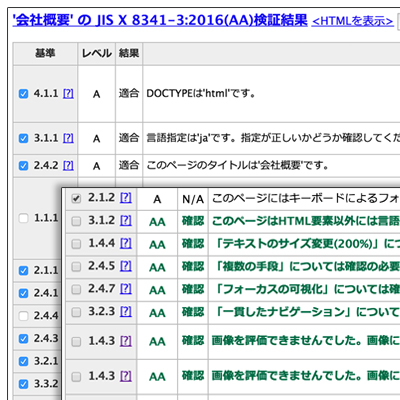Image resolution: width=400 pixels, height=400 pixels.
Task: Uncheck the 3.3.2 criterion checkbox
Action: pyautogui.click(x=23, y=384)
